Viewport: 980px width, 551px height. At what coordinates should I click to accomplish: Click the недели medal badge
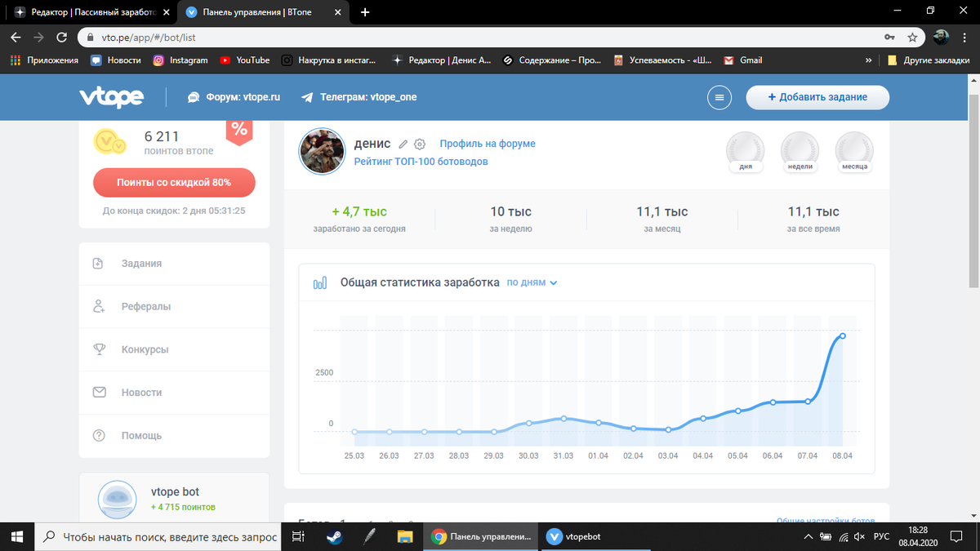tap(800, 152)
